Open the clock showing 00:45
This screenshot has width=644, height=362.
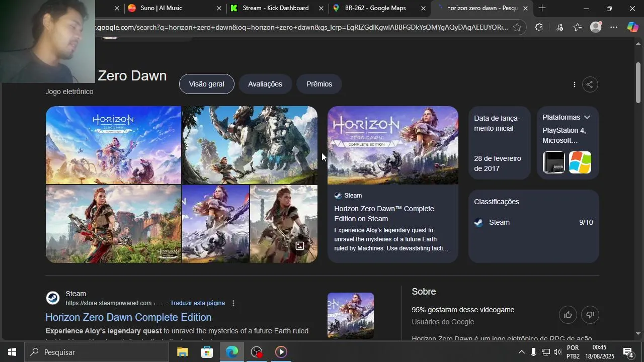coord(599,352)
